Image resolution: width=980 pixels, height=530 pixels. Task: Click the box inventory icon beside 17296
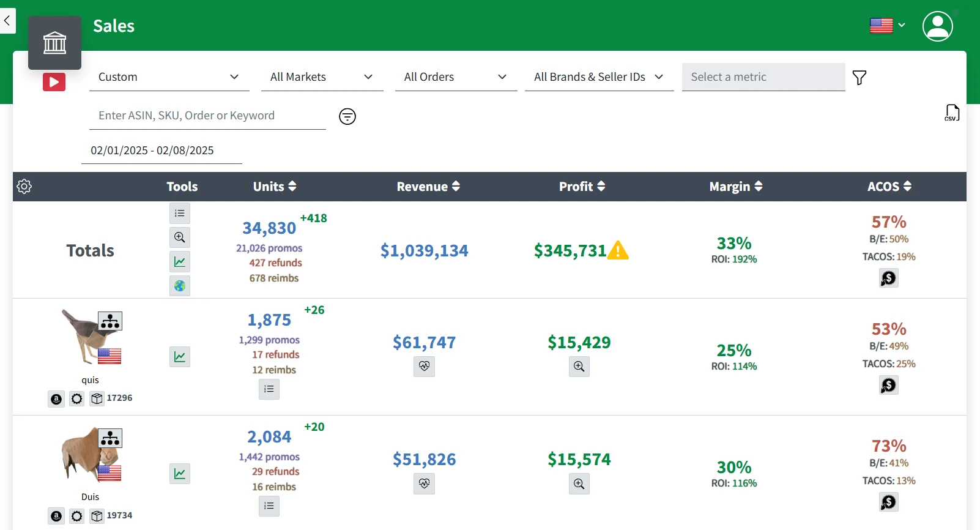(x=97, y=399)
